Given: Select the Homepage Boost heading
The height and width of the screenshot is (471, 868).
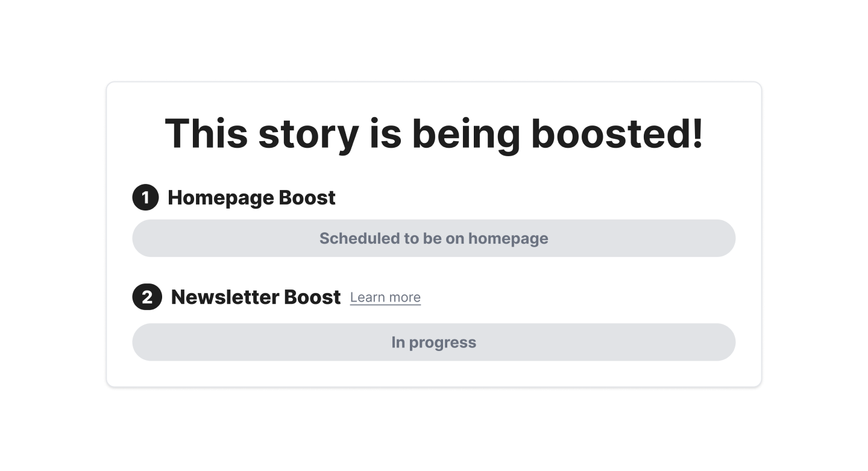Looking at the screenshot, I should [251, 198].
